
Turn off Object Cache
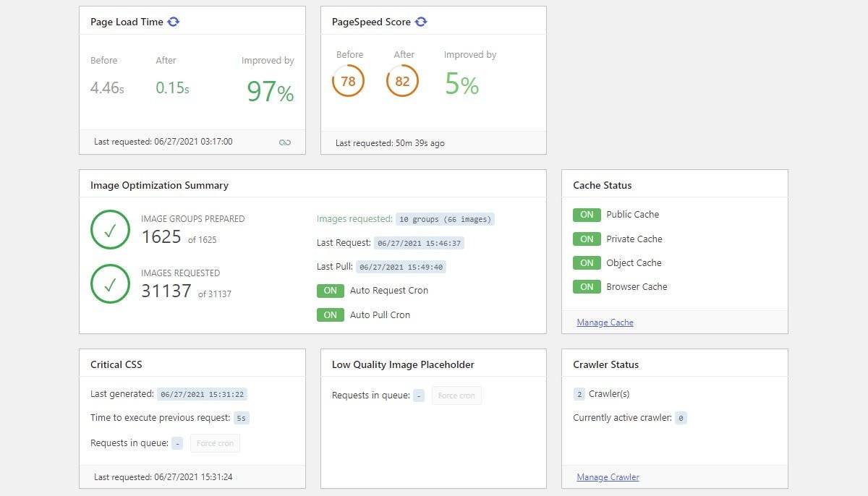click(587, 262)
